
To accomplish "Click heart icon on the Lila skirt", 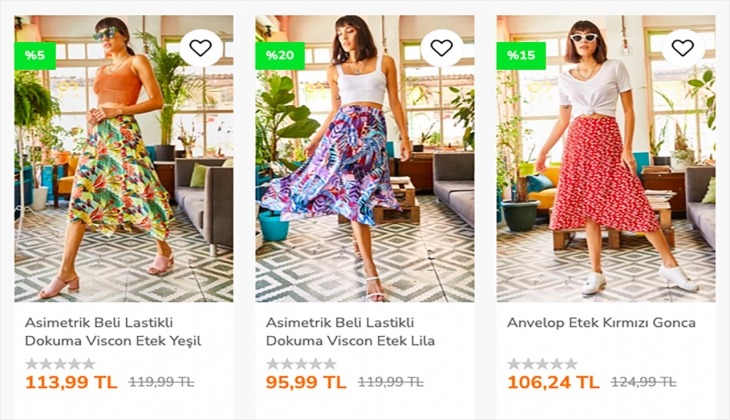I will tap(442, 47).
